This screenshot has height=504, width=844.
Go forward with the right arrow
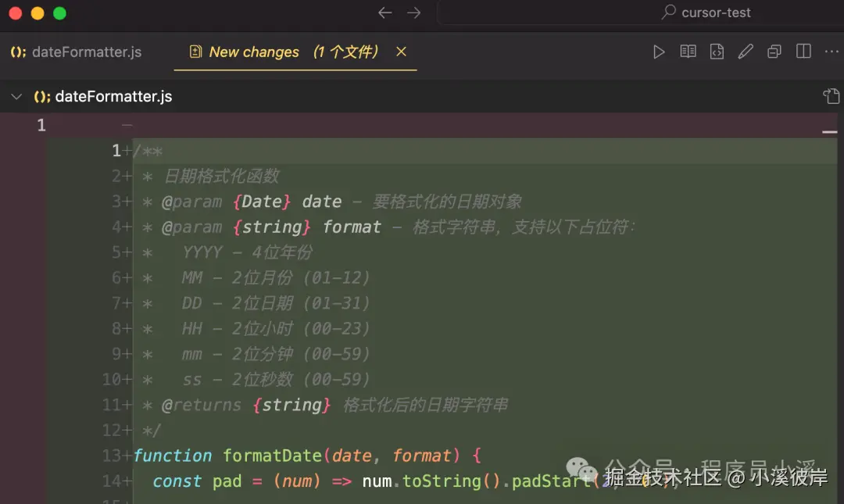click(x=414, y=13)
